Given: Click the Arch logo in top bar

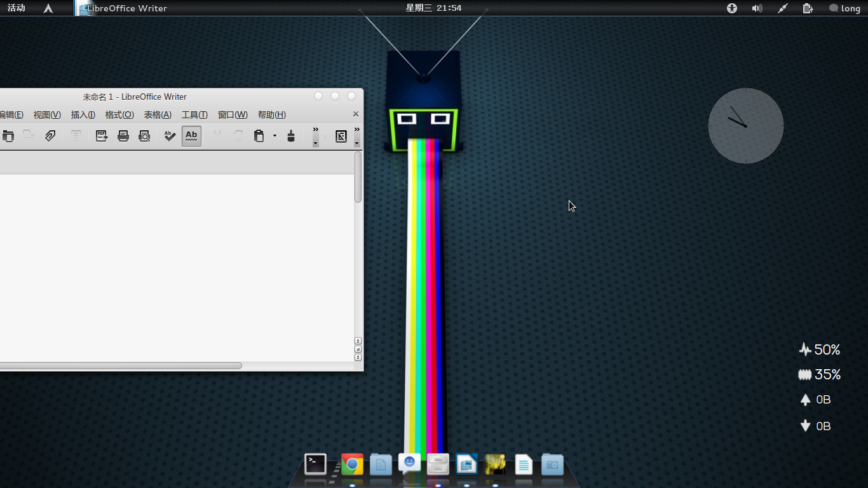Looking at the screenshot, I should click(x=48, y=8).
